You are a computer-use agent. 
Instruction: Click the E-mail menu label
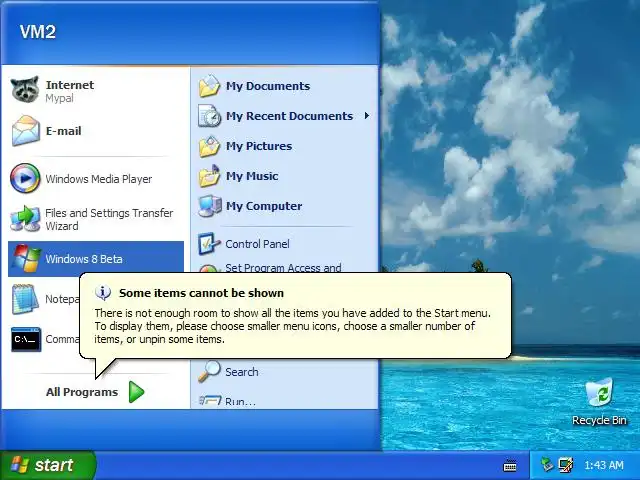63,131
